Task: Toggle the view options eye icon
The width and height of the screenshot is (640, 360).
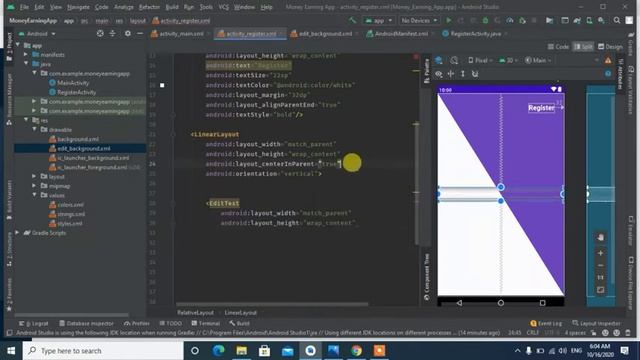Action: [439, 74]
